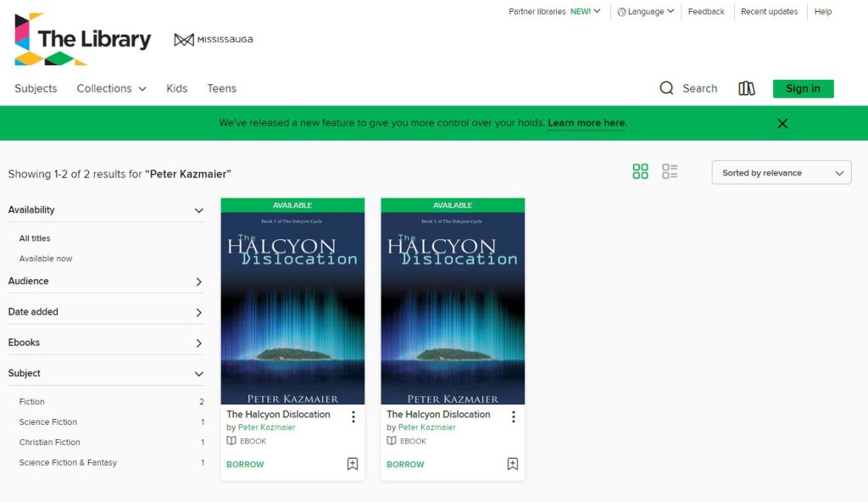Filter results by Science Fiction subject
Viewport: 868px width, 502px height.
pos(48,421)
